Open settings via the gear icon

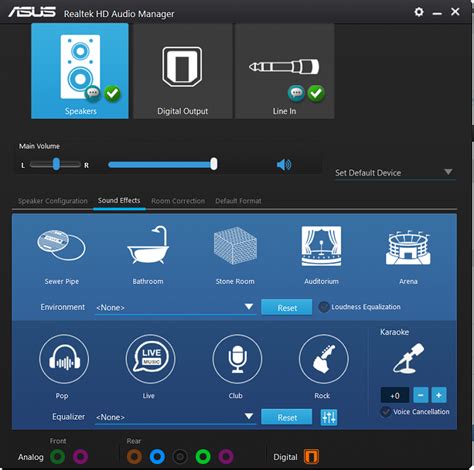click(x=419, y=12)
